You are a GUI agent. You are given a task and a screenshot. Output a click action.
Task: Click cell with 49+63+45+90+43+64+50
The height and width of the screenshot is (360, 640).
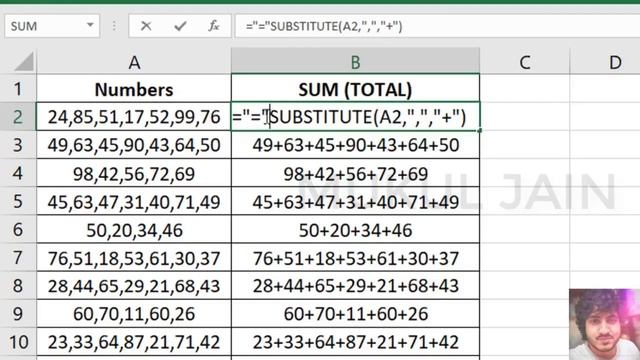356,145
